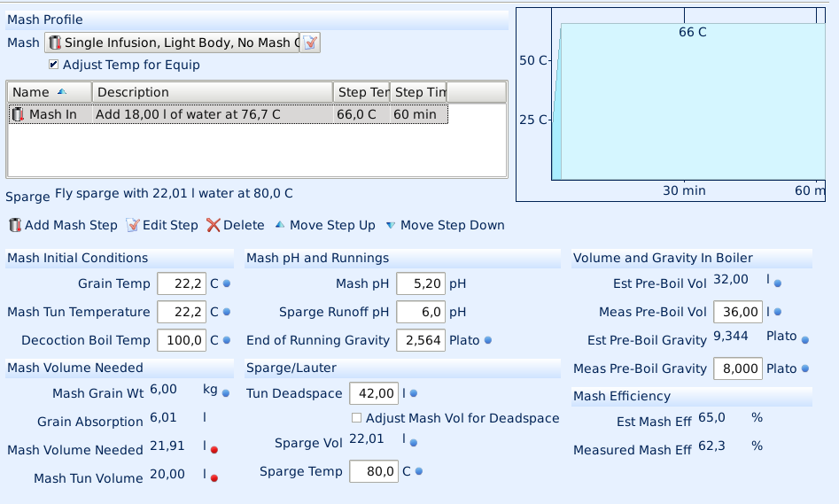Sort steps by the Name column
The width and height of the screenshot is (839, 504).
click(49, 92)
